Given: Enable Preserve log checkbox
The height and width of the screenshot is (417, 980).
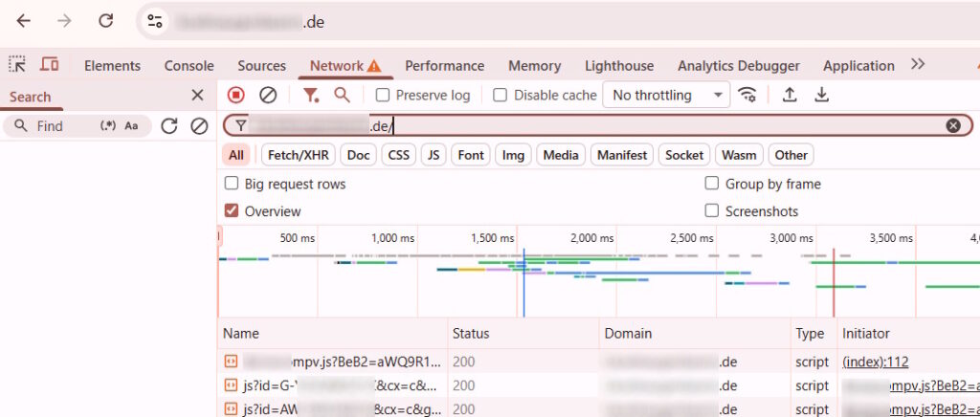Looking at the screenshot, I should (x=383, y=96).
